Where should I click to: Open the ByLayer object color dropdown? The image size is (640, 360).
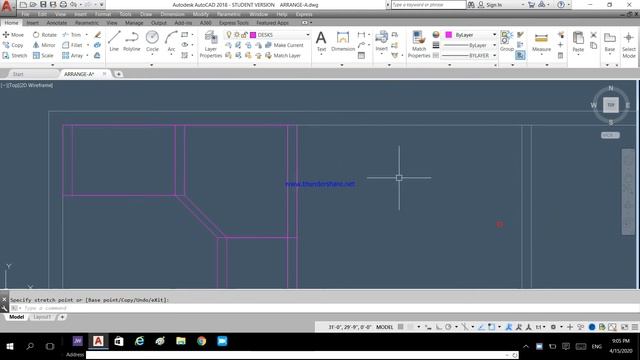pos(494,35)
